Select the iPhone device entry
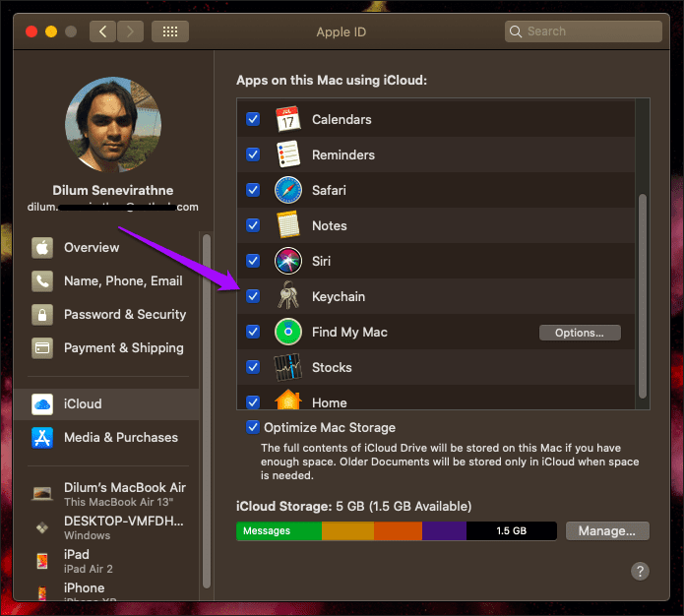 pyautogui.click(x=107, y=590)
